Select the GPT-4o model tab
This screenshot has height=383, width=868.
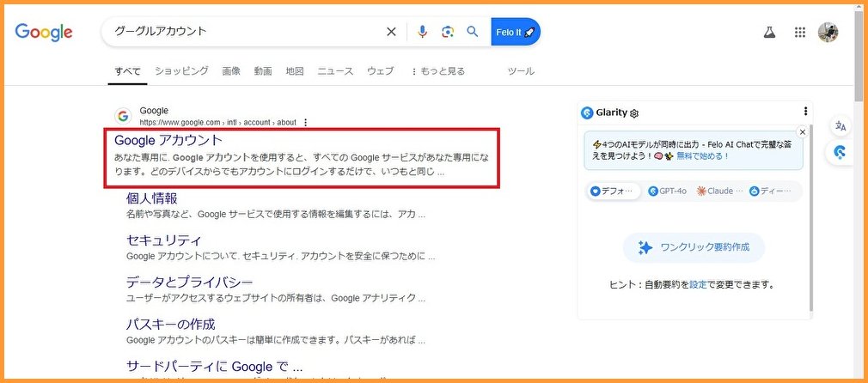pyautogui.click(x=668, y=191)
